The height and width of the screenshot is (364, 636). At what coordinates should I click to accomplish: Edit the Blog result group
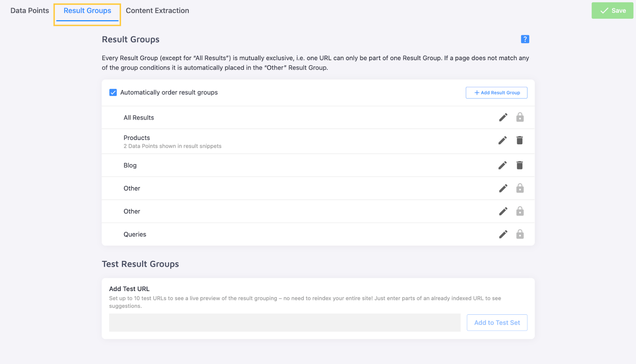tap(503, 165)
